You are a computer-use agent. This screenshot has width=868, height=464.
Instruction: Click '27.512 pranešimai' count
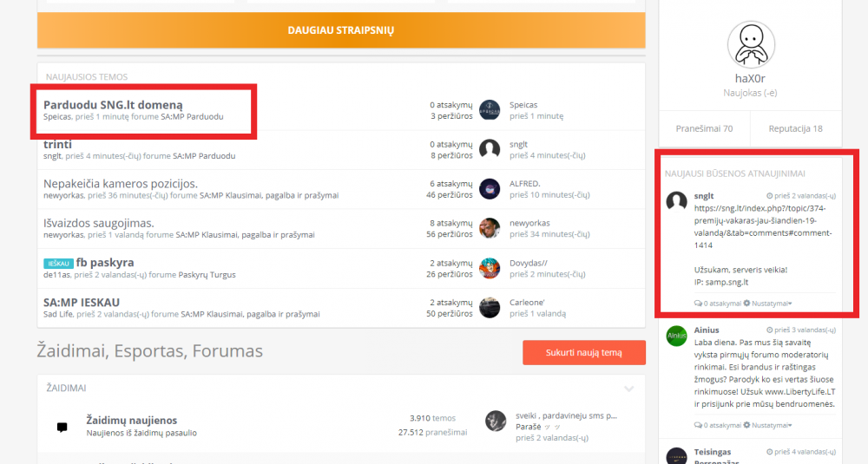point(432,433)
